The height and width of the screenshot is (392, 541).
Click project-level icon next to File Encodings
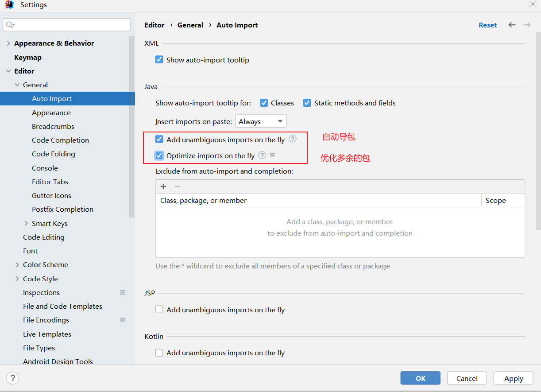[x=123, y=320]
